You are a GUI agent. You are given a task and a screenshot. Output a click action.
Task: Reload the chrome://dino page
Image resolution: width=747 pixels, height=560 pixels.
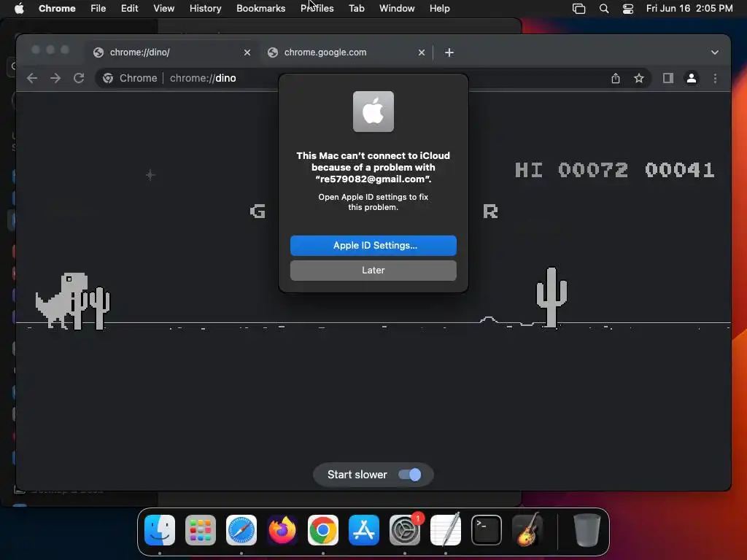point(79,78)
